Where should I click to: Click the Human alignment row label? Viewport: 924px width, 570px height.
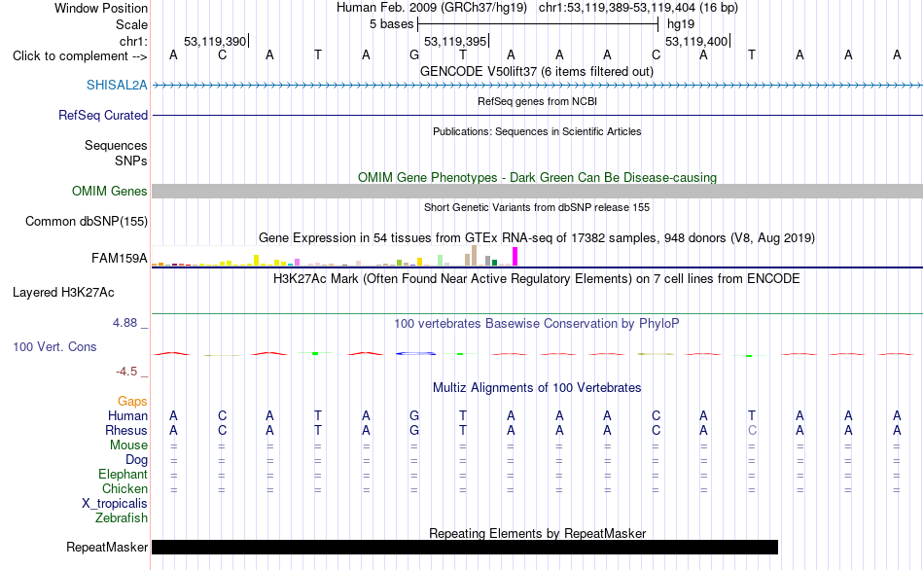[127, 416]
